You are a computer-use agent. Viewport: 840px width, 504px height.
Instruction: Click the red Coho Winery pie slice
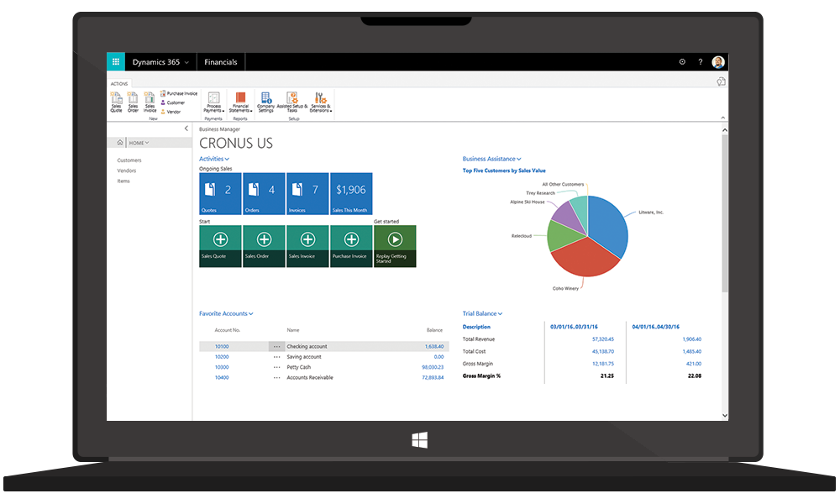[x=585, y=258]
